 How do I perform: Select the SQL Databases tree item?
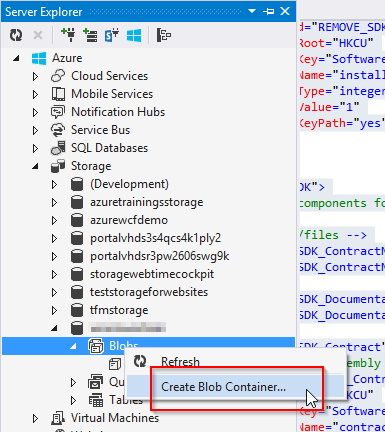click(x=109, y=148)
